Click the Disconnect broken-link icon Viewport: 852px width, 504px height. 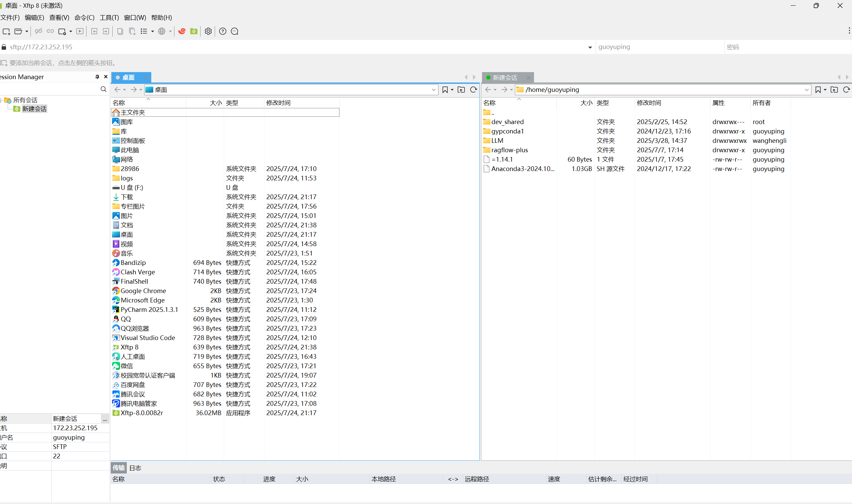(x=38, y=31)
